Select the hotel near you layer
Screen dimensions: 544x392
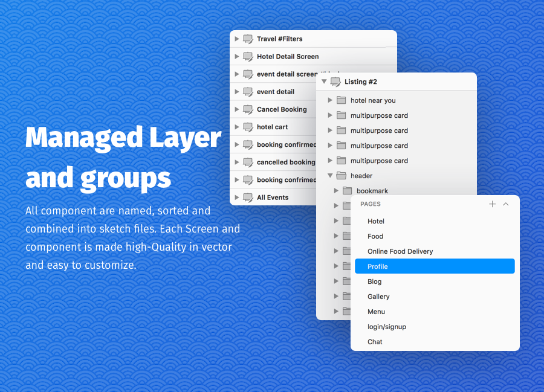373,100
